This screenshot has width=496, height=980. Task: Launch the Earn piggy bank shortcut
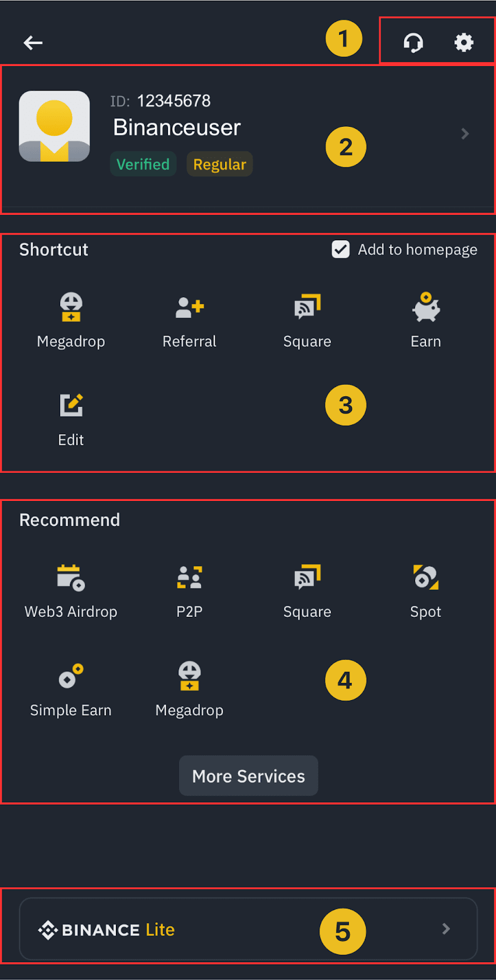[425, 307]
